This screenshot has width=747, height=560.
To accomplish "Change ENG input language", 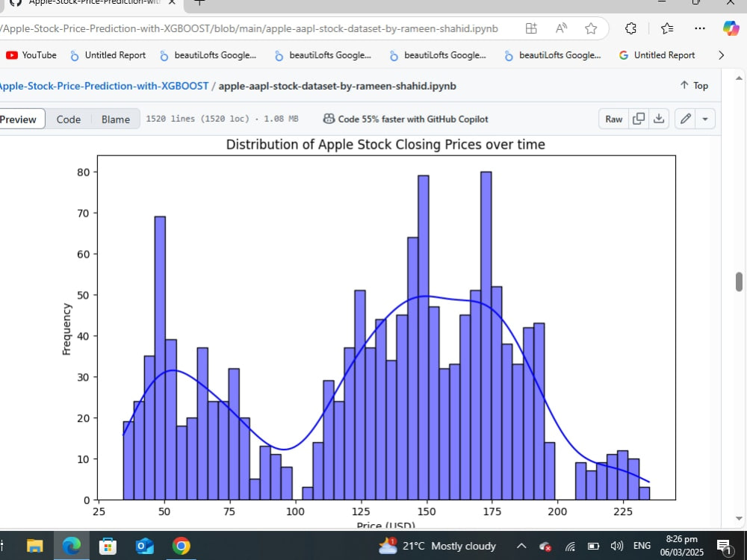I will (x=642, y=546).
